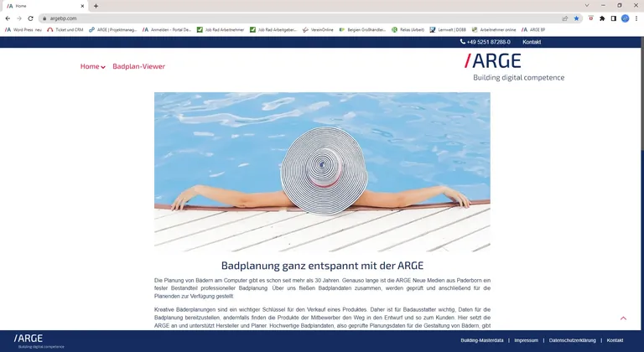Click the user profile avatar icon
644x352 pixels.
tap(625, 18)
